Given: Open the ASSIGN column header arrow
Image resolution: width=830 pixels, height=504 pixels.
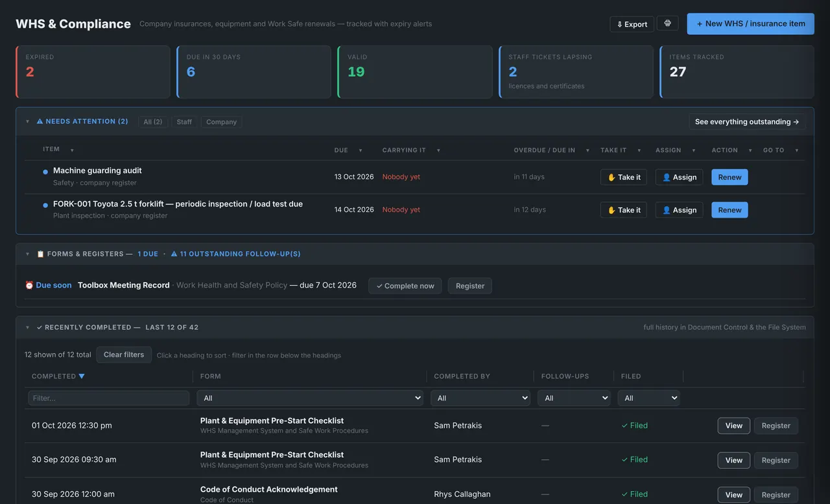Looking at the screenshot, I should [x=693, y=150].
